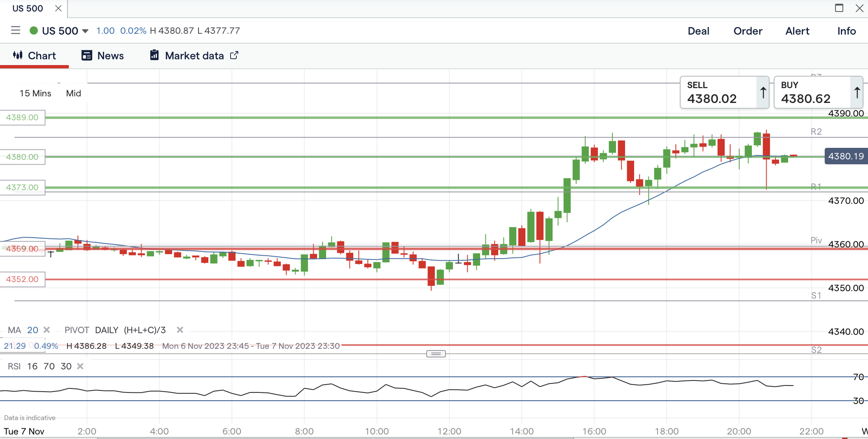The height and width of the screenshot is (439, 868).
Task: Click the News tab newspaper icon
Action: click(x=86, y=55)
